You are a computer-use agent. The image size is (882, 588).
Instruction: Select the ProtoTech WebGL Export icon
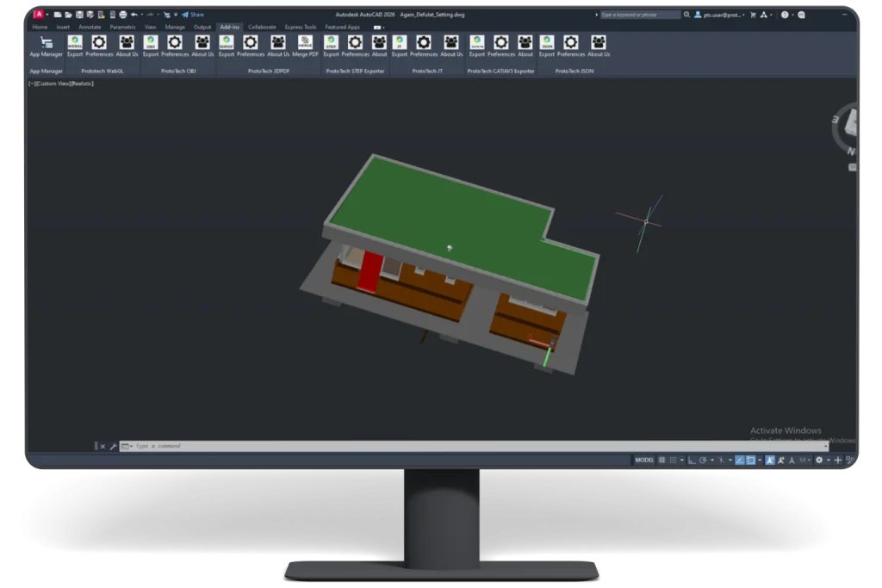point(75,43)
